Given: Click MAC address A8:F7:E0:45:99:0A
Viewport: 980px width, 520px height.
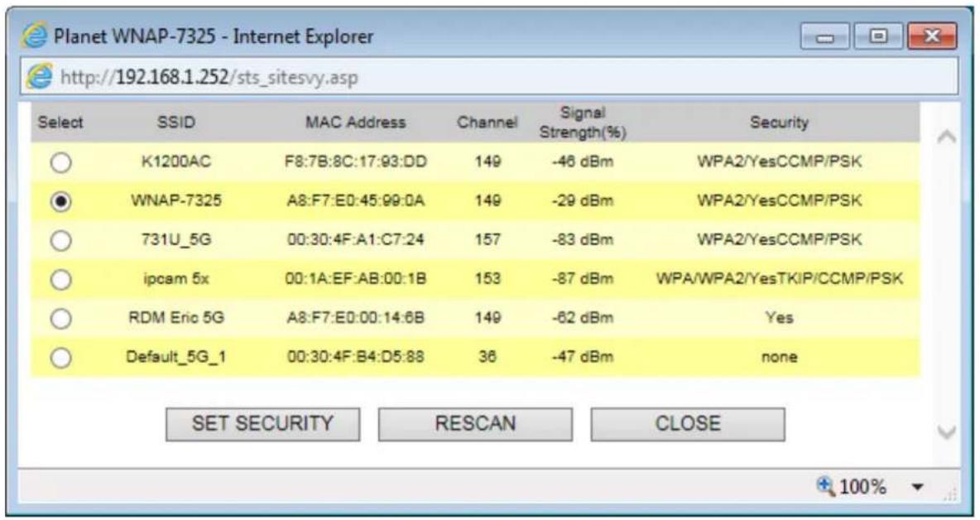Looking at the screenshot, I should tap(356, 201).
